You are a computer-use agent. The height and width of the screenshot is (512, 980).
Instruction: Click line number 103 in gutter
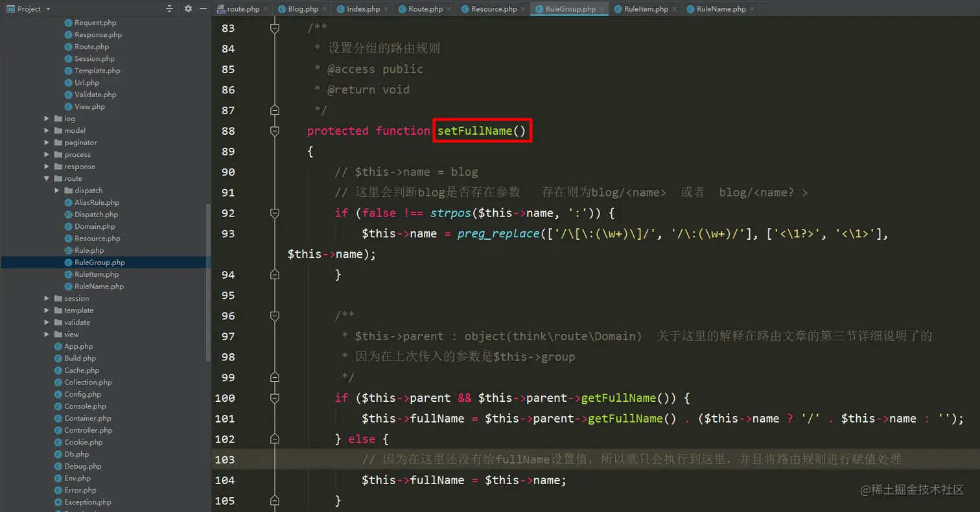pyautogui.click(x=225, y=460)
